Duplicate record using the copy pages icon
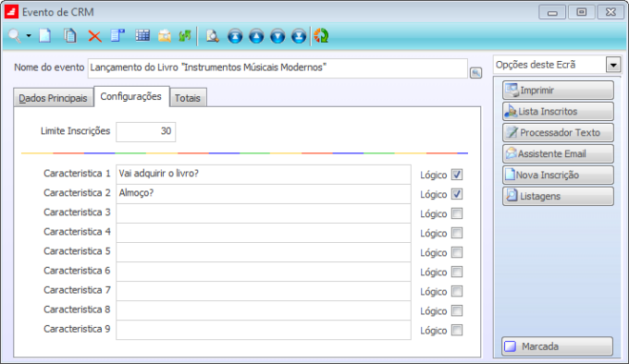This screenshot has width=629, height=364. [x=70, y=36]
